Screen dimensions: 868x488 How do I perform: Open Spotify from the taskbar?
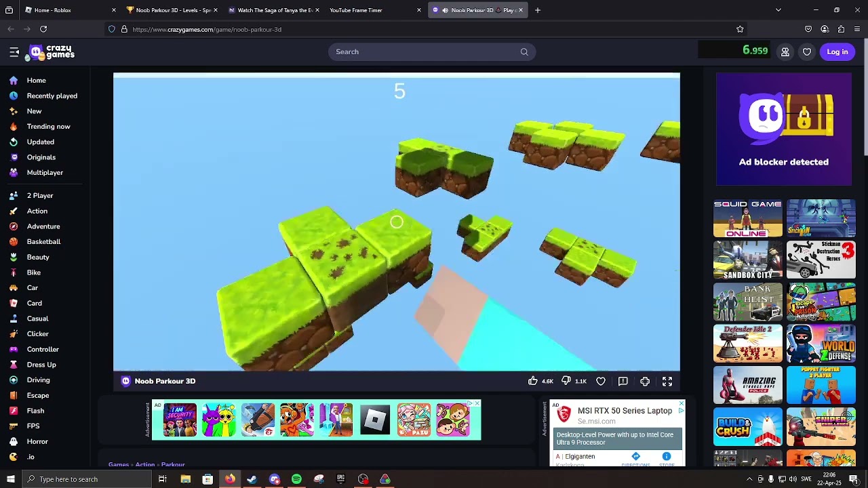pyautogui.click(x=296, y=479)
